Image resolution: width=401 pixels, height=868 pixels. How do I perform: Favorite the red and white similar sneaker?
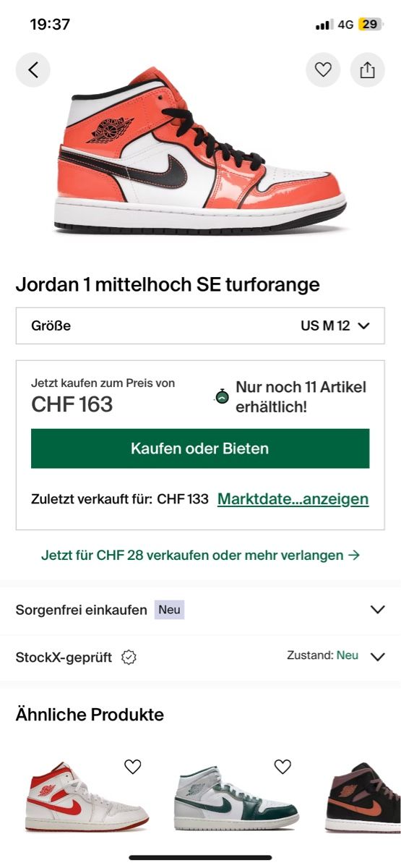pos(132,767)
